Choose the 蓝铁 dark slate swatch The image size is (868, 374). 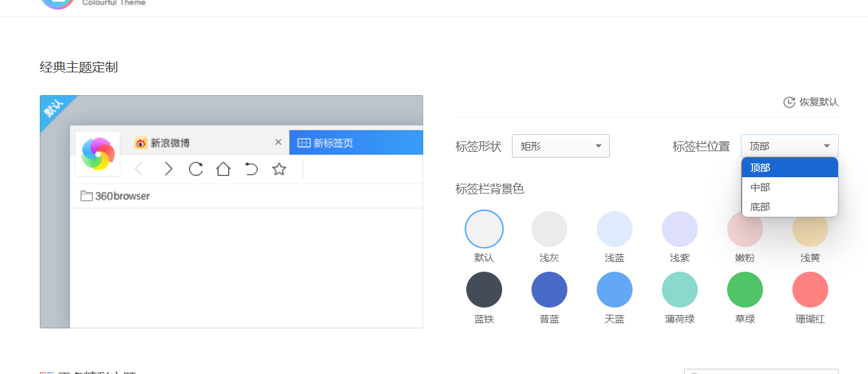pyautogui.click(x=484, y=290)
